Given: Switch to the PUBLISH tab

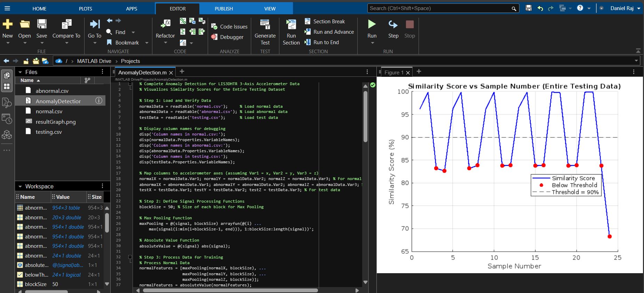Looking at the screenshot, I should (x=224, y=9).
